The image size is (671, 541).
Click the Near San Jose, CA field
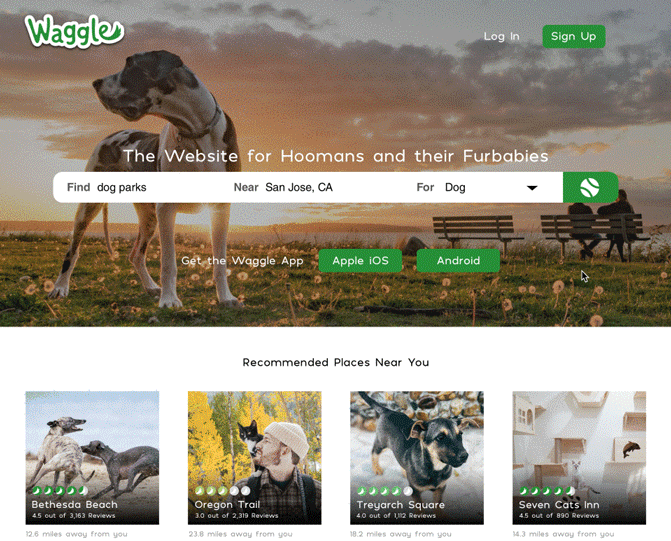pos(319,187)
